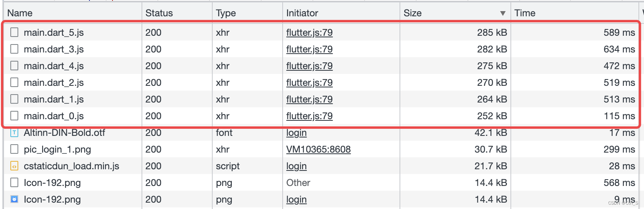The height and width of the screenshot is (209, 644).
Task: Open flutter.js:79 initiator link for main.dart_0.js
Action: (309, 116)
